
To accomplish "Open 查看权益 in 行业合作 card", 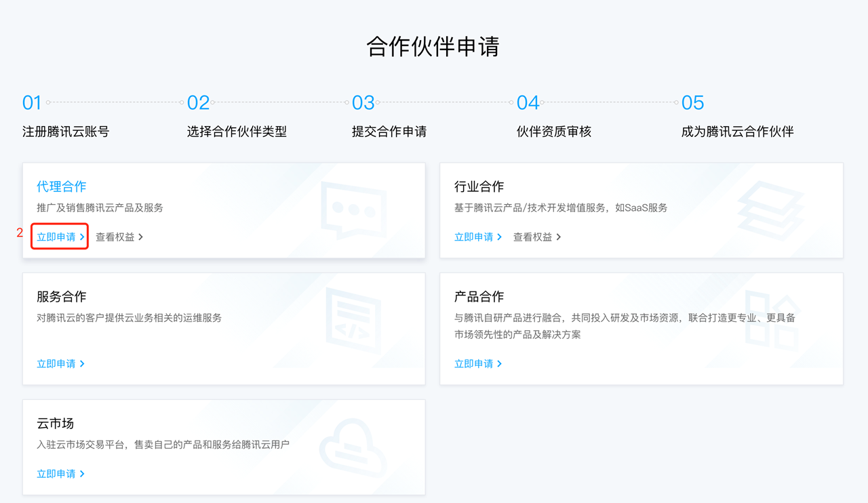I will 537,237.
